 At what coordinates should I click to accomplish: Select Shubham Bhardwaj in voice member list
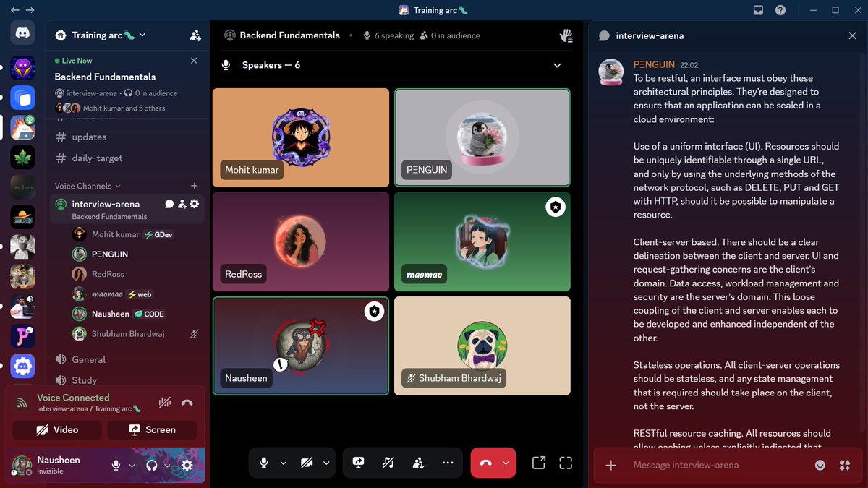pos(135,334)
